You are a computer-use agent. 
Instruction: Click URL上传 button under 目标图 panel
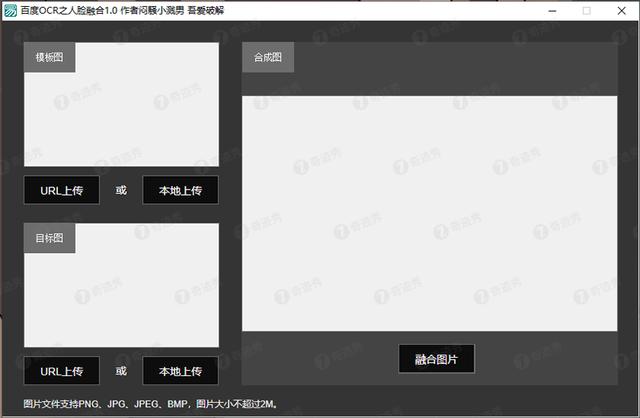(62, 371)
